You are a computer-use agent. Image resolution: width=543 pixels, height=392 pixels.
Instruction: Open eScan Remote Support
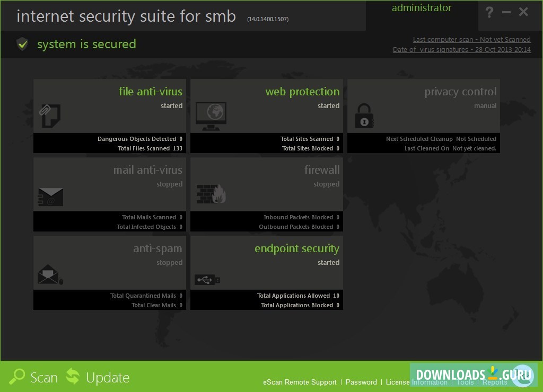tap(299, 382)
